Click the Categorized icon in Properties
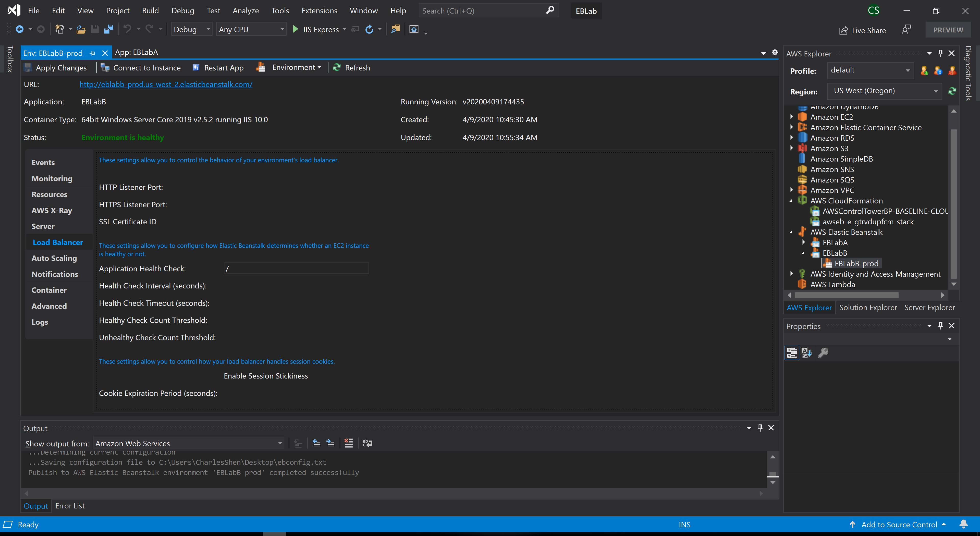 pyautogui.click(x=792, y=353)
